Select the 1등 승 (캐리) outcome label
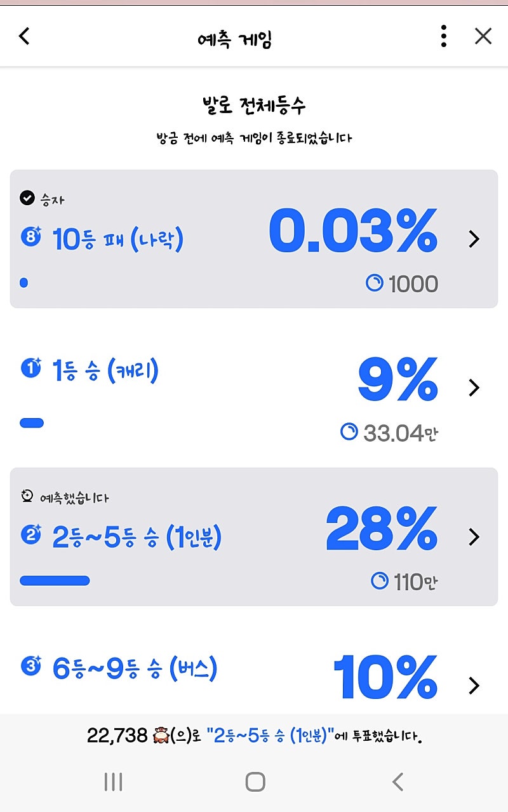 point(105,370)
